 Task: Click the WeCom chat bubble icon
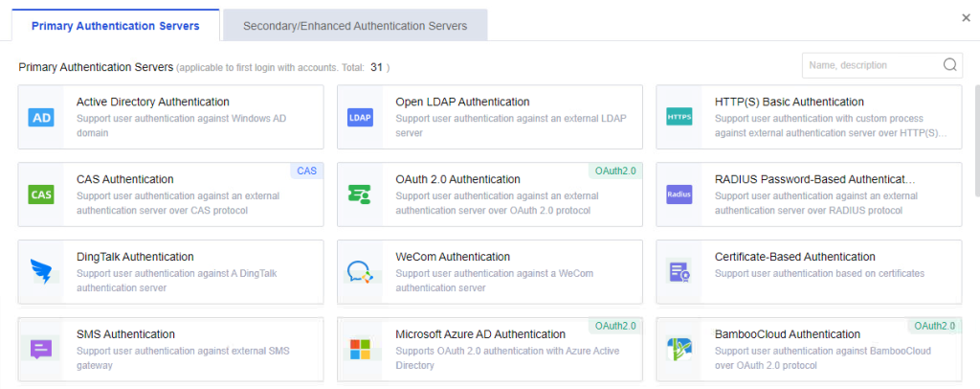(x=360, y=272)
